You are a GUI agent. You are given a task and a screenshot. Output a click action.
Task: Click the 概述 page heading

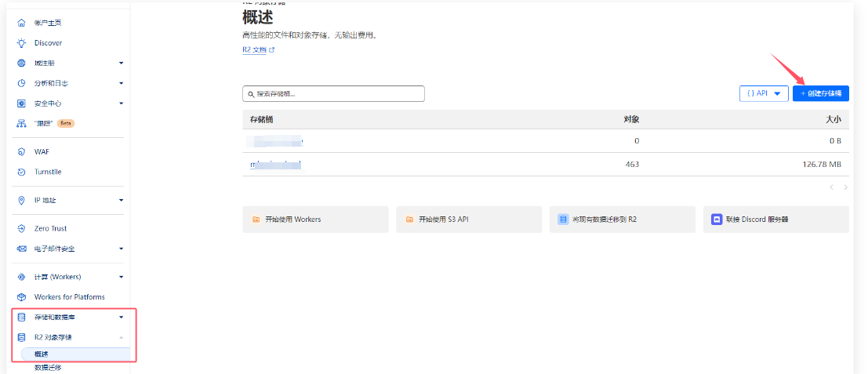pyautogui.click(x=258, y=17)
